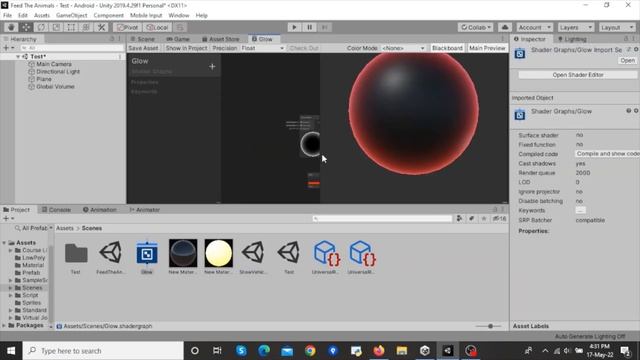The height and width of the screenshot is (360, 640).
Task: Toggle grid snapping icon in toolbar
Action: [180, 27]
